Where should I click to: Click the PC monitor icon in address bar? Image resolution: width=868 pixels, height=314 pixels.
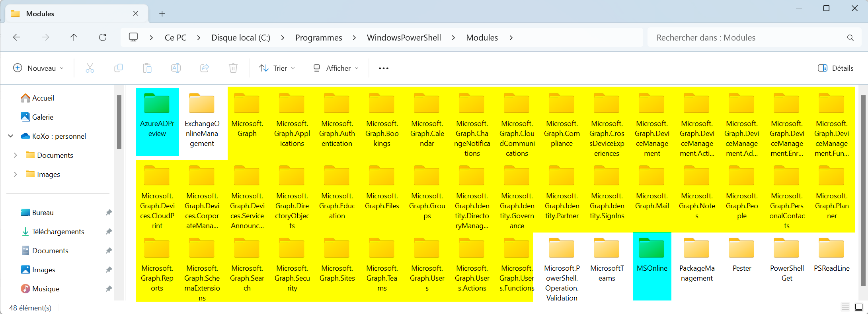point(133,37)
